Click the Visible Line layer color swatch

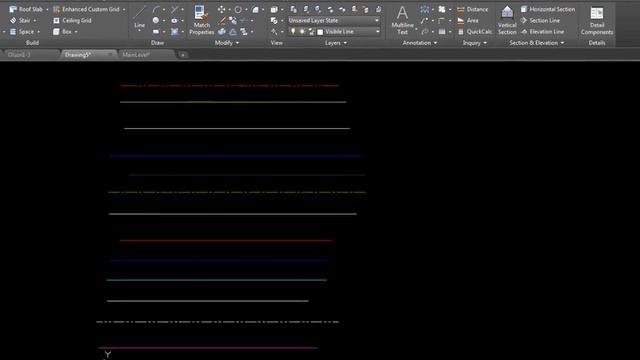[320, 32]
